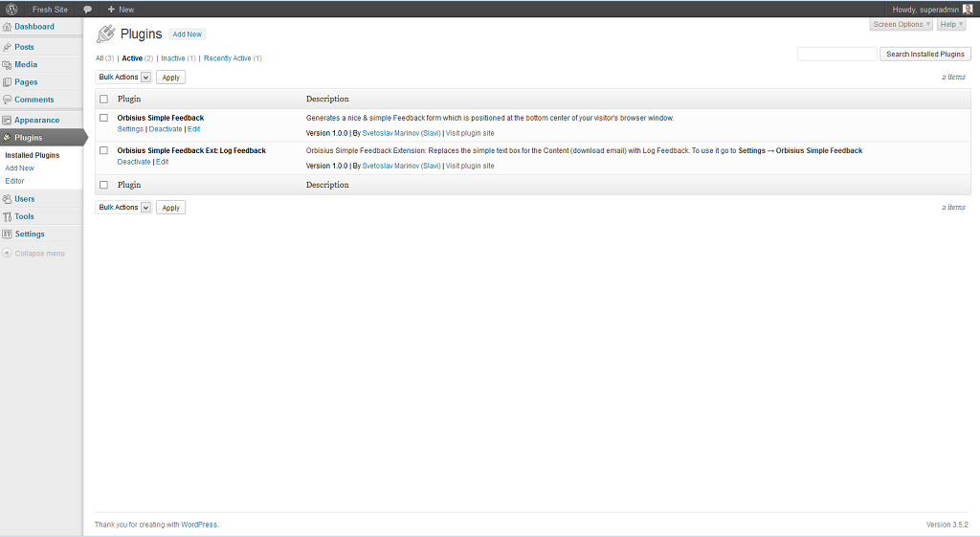The width and height of the screenshot is (980, 537).
Task: Visit plugin site for Log Feedback extension
Action: pos(470,166)
